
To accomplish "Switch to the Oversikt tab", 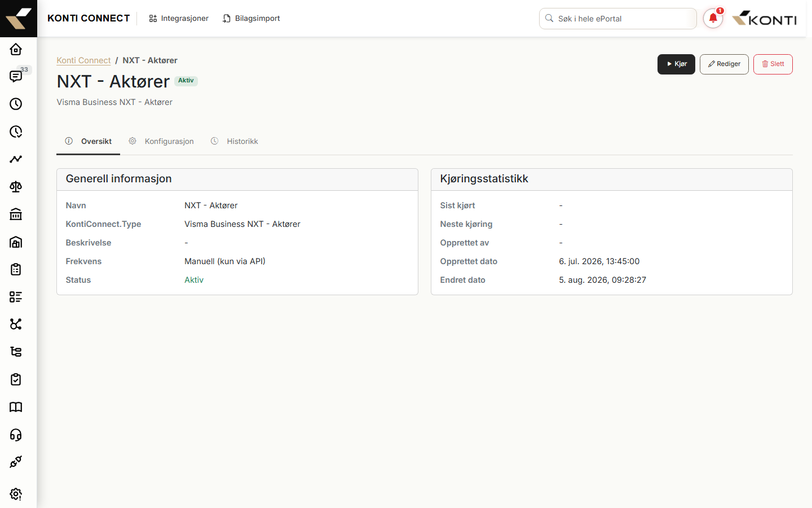I will click(x=89, y=141).
